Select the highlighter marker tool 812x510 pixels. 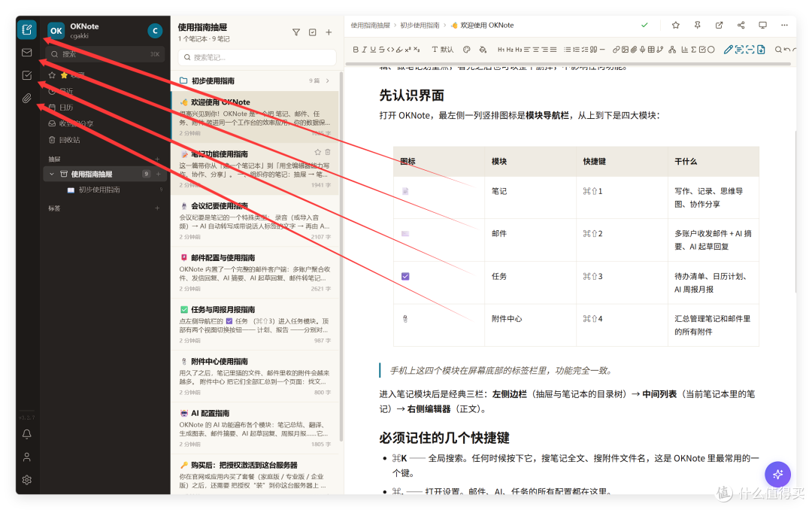399,50
